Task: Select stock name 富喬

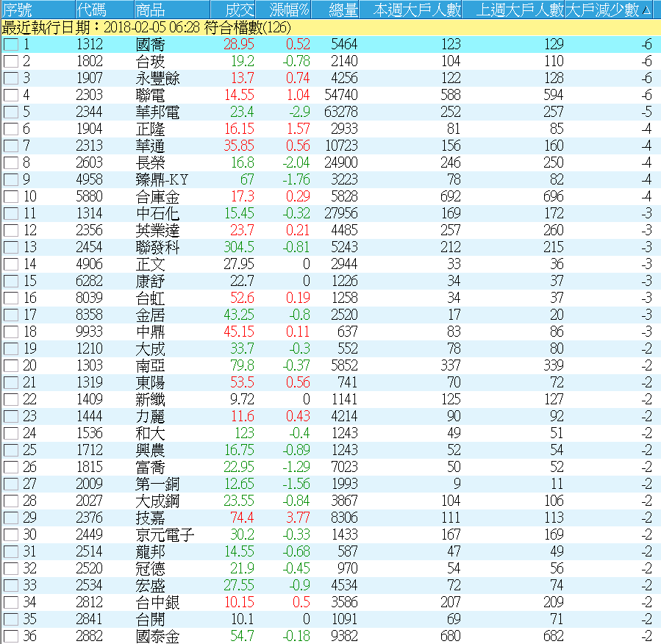Action: (x=151, y=467)
